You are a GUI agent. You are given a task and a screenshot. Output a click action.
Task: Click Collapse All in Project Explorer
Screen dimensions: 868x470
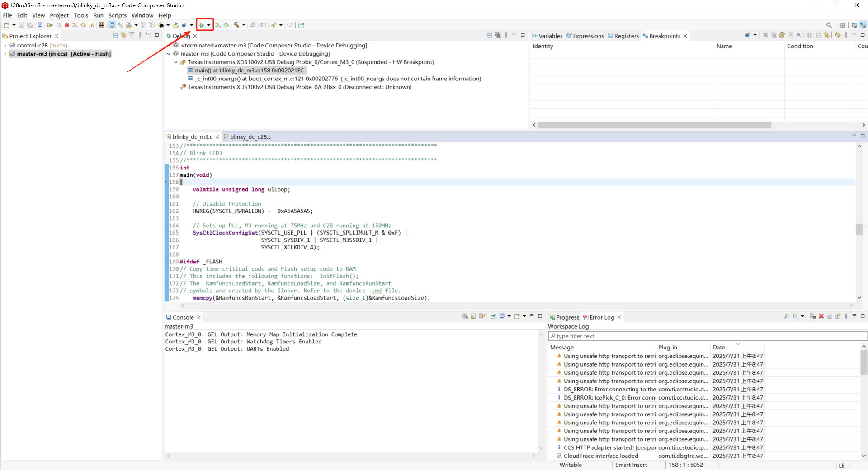click(x=115, y=35)
